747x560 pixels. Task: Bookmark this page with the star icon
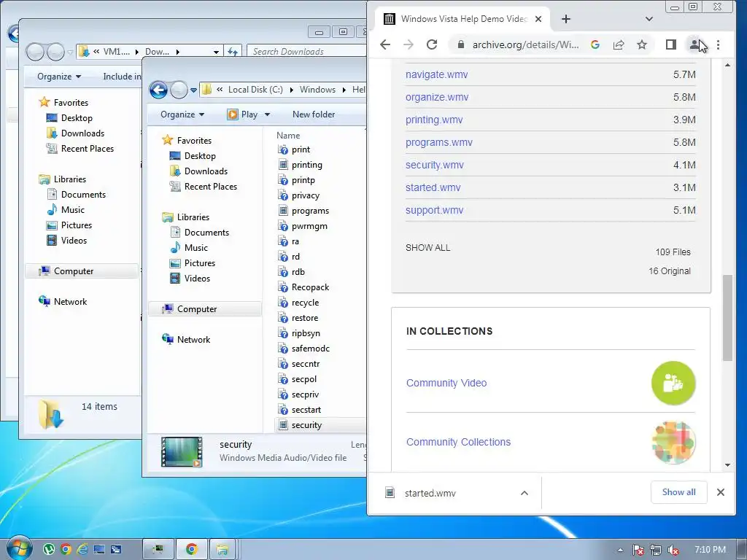[642, 44]
